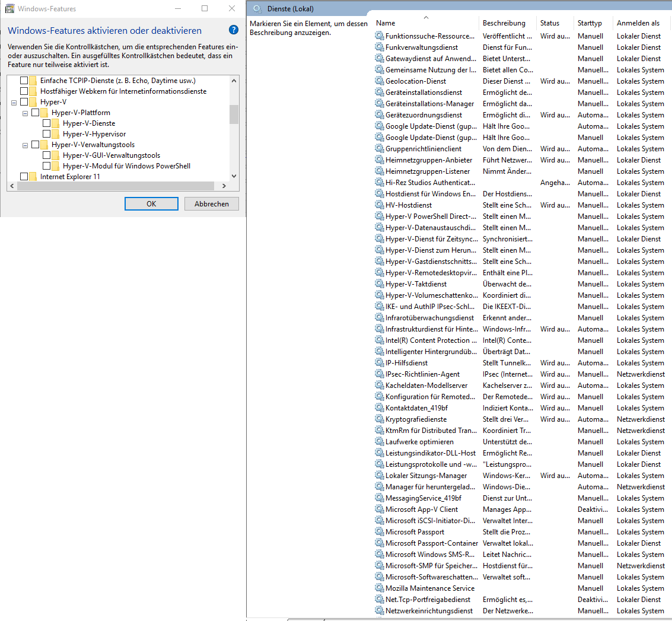Select the MessagingService_419bf service

(x=521, y=498)
